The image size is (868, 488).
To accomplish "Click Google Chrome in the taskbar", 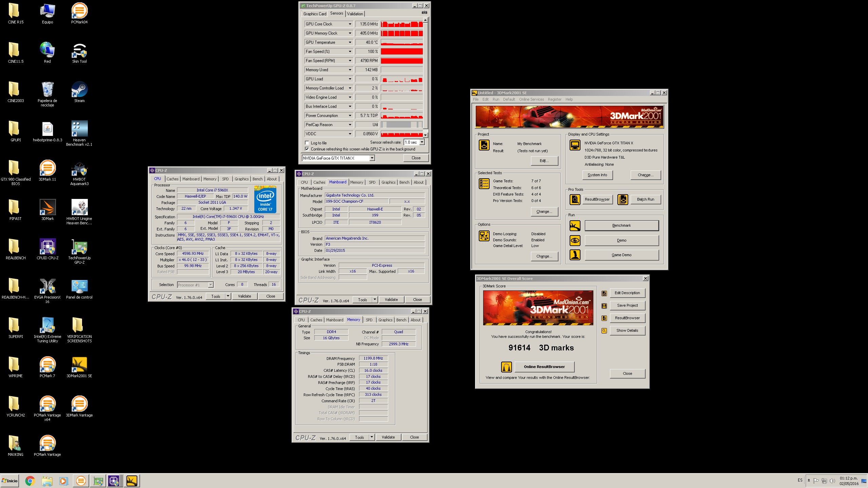I will 30,481.
